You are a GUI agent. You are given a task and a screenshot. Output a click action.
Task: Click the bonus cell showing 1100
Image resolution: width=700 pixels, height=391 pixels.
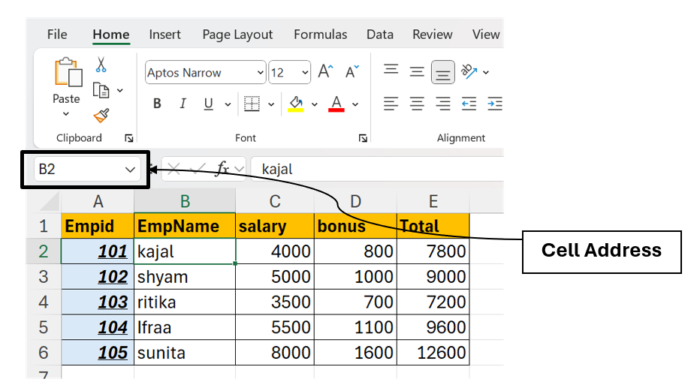(x=355, y=327)
